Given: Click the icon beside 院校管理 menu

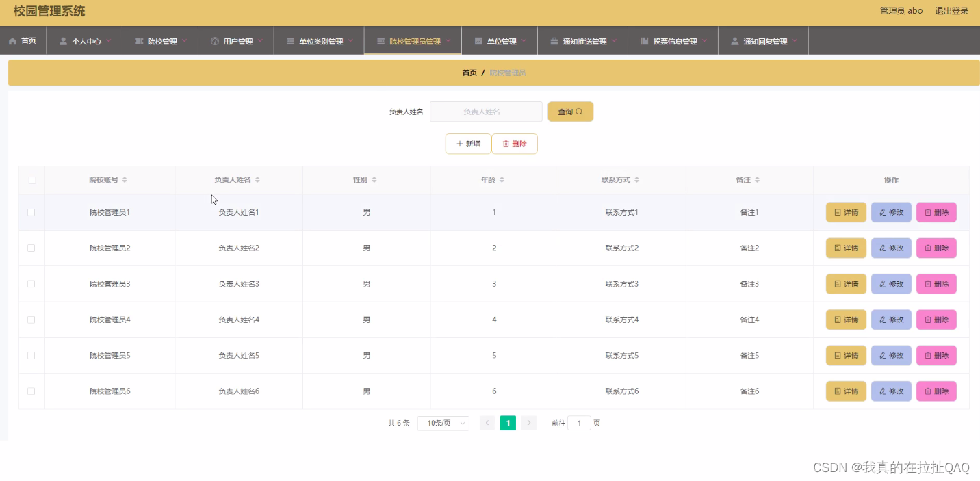Looking at the screenshot, I should [140, 41].
